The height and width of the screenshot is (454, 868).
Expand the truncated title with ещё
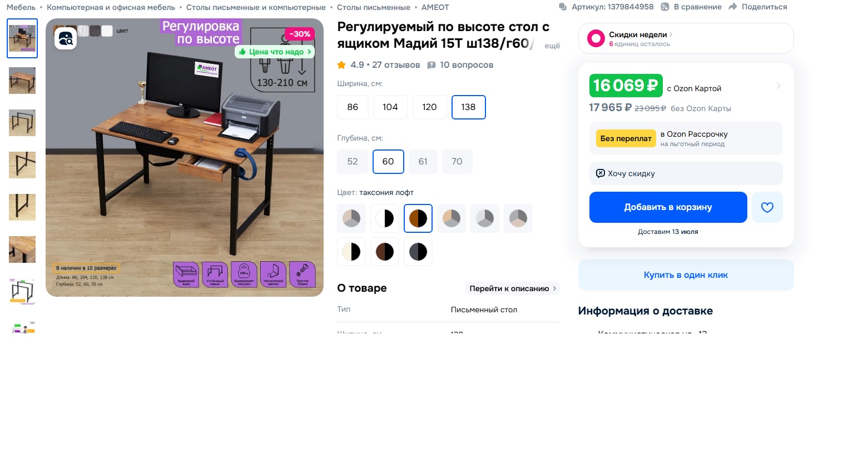pyautogui.click(x=552, y=46)
